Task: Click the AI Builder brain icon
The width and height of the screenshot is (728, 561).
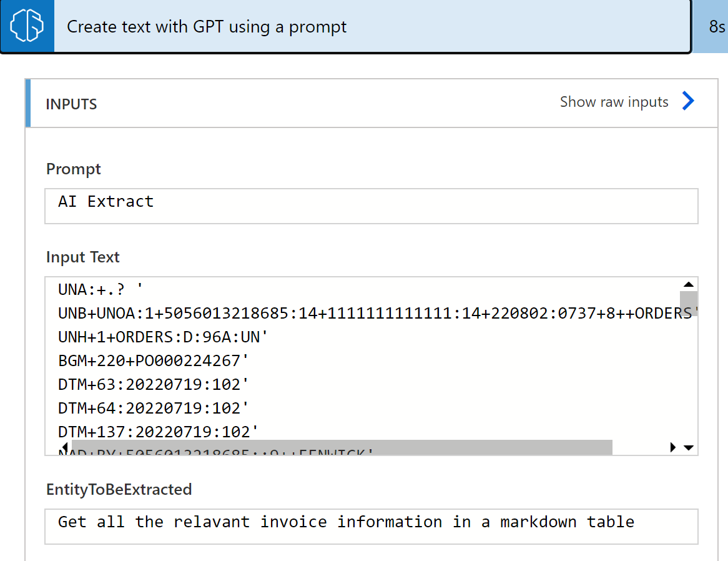Action: point(27,26)
